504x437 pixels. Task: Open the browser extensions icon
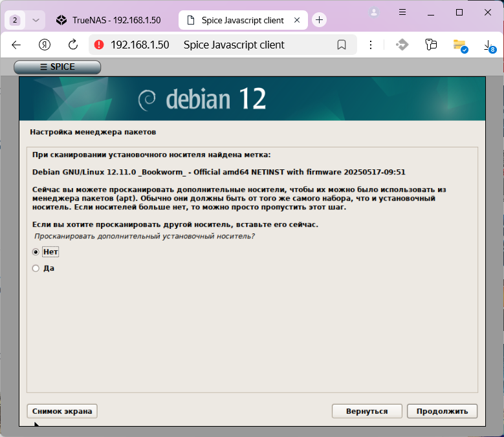pos(431,45)
